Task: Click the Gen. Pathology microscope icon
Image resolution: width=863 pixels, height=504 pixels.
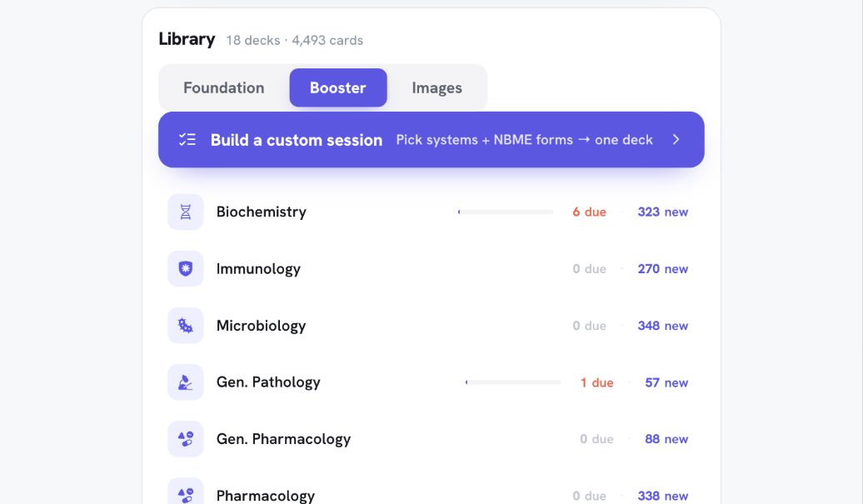Action: click(x=186, y=382)
